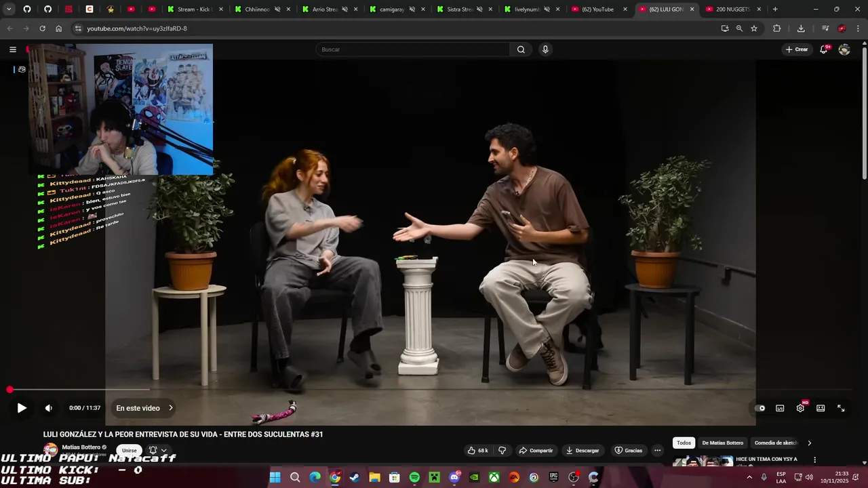The image size is (868, 488).
Task: Open the notification bell dropdown beside Unirse
Action: 157,450
